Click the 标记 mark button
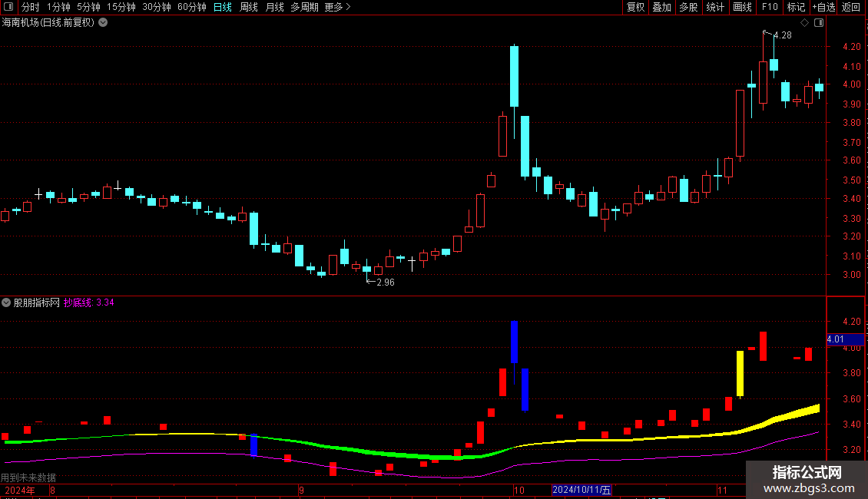This screenshot has width=868, height=499. [x=796, y=7]
